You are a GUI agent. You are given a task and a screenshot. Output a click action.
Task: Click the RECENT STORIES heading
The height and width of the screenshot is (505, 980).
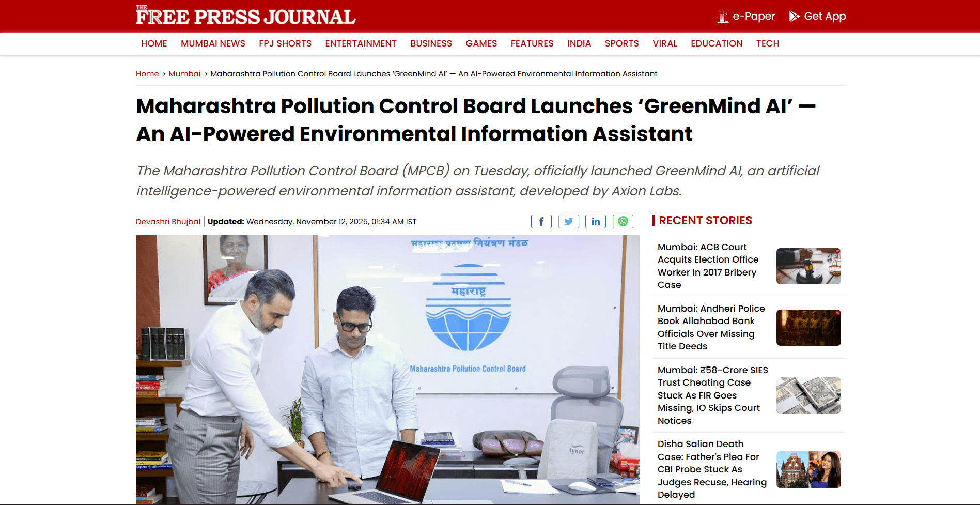tap(705, 220)
